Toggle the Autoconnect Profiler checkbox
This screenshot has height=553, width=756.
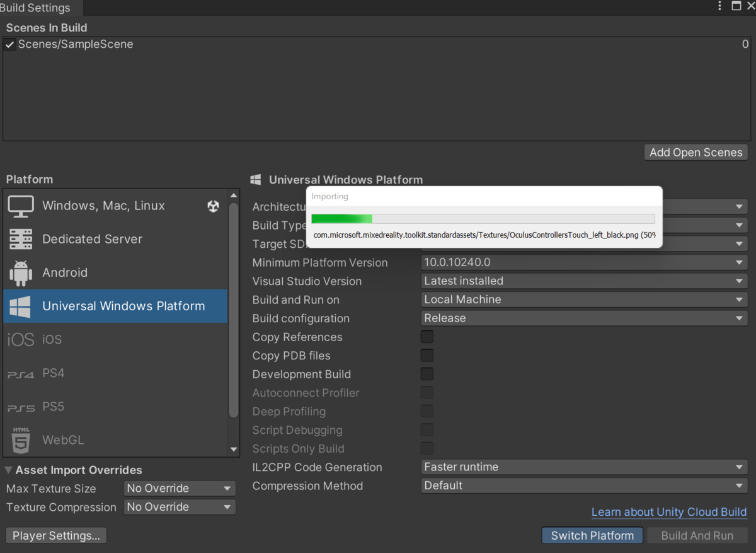pyautogui.click(x=427, y=393)
